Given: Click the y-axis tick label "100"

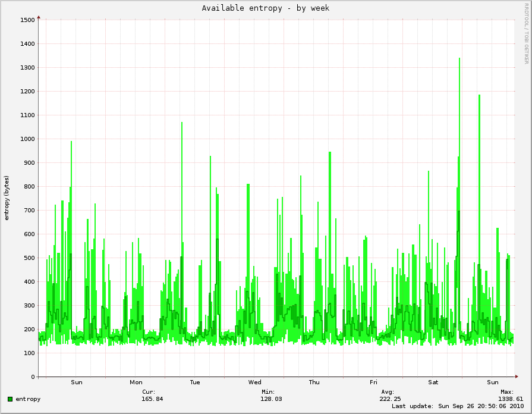Looking at the screenshot, I should pyautogui.click(x=29, y=353).
